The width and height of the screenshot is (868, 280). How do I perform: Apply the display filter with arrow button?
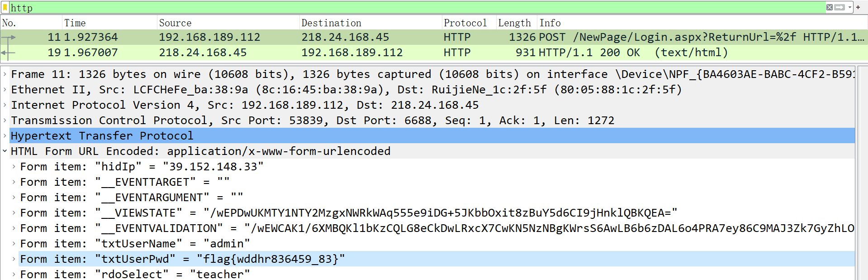point(840,7)
